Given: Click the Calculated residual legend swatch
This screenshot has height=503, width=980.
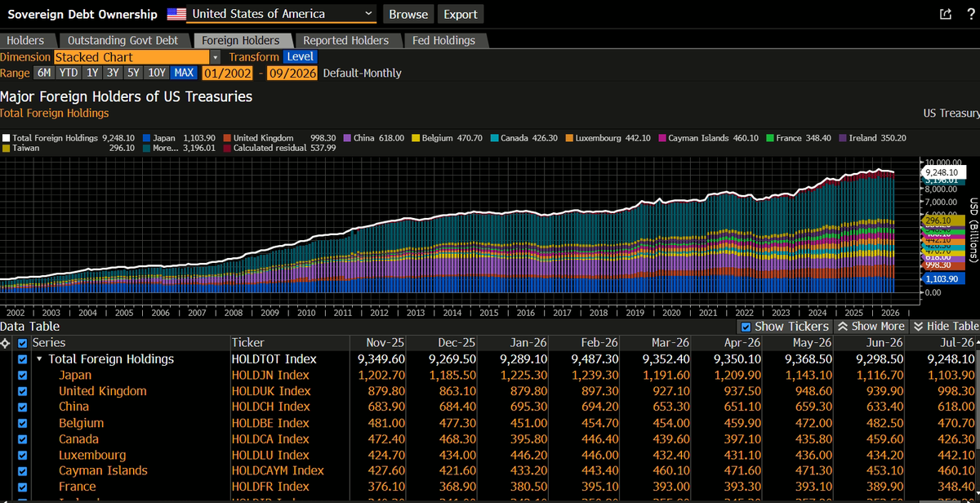Looking at the screenshot, I should (226, 149).
